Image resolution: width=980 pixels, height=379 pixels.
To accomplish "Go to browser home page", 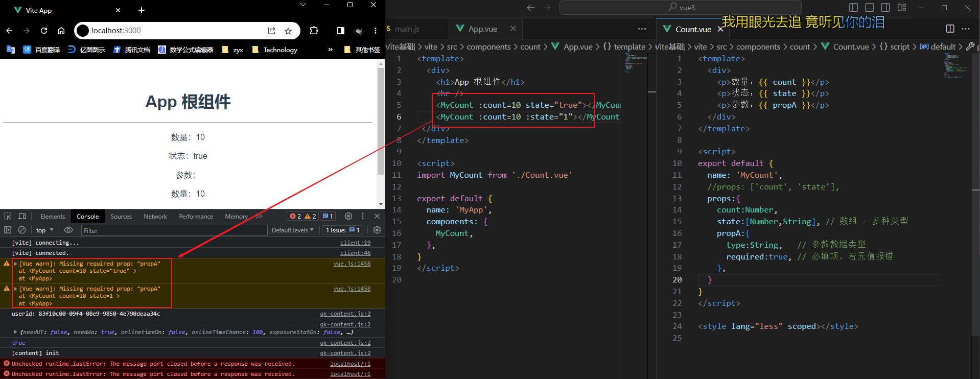I will [x=61, y=31].
